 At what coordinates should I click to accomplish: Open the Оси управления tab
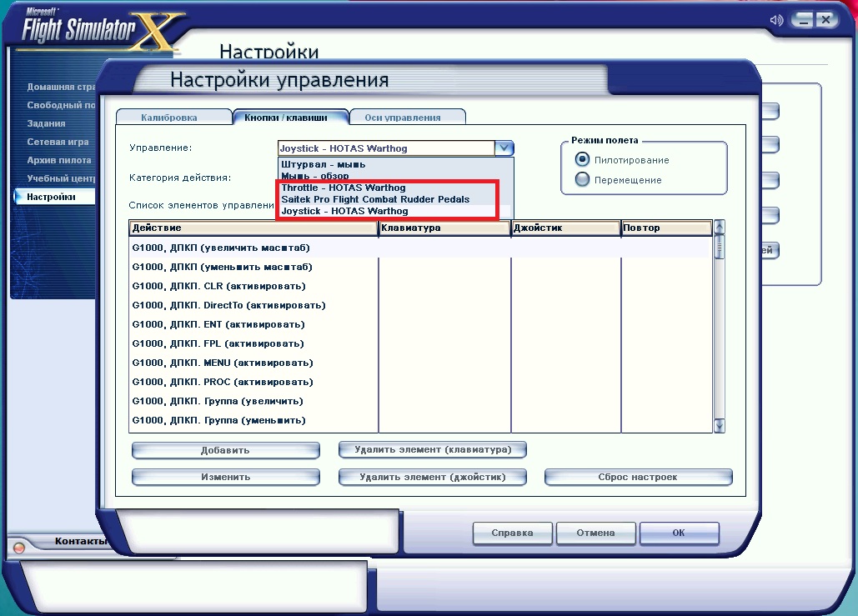click(407, 117)
